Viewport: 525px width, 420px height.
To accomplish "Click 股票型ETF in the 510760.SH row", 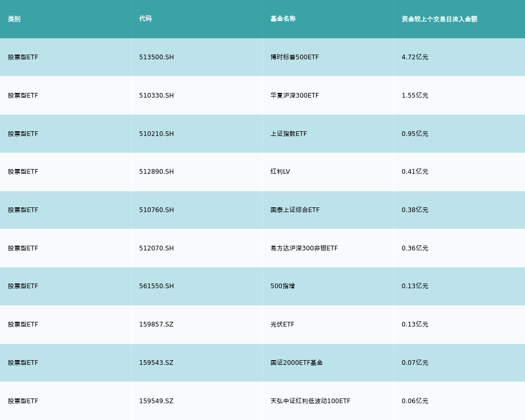I will pos(23,210).
